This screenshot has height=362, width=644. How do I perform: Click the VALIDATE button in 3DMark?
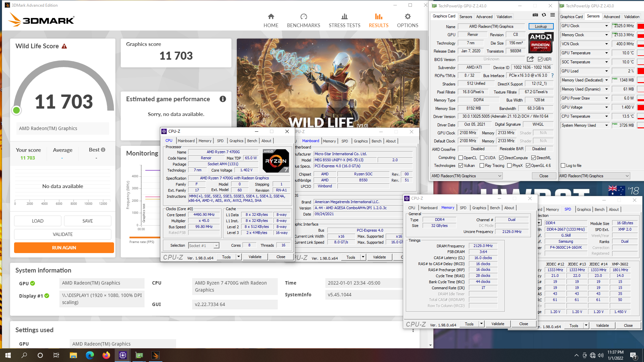pos(63,234)
